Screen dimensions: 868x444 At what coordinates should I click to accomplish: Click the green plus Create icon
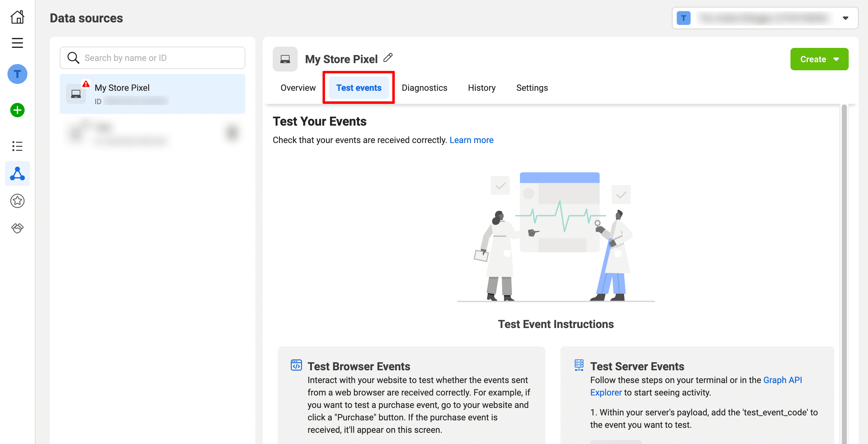17,110
